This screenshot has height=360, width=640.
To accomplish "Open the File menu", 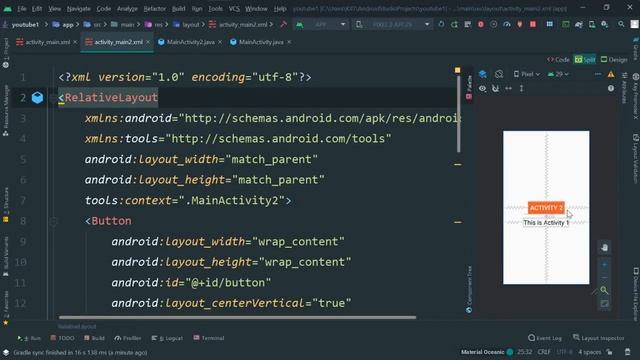I will coord(22,9).
